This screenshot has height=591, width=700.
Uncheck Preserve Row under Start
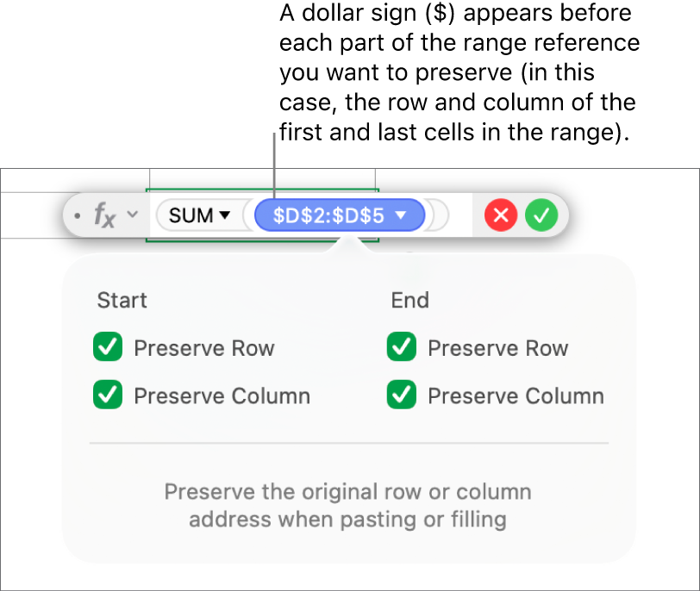[x=107, y=348]
